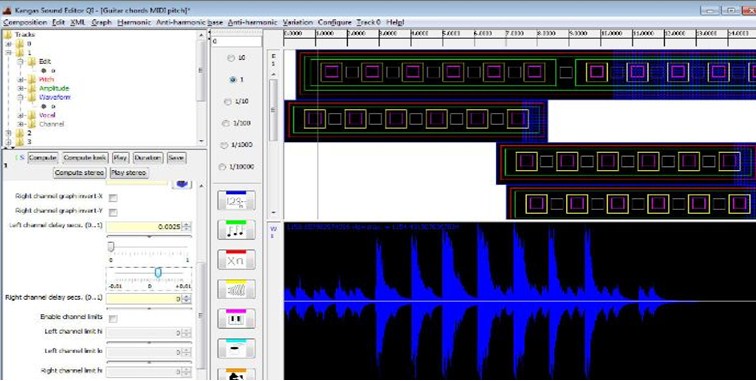Screen dimensions: 756x381
Task: Enable Right channel graph invert-X checkbox
Action: pos(113,198)
